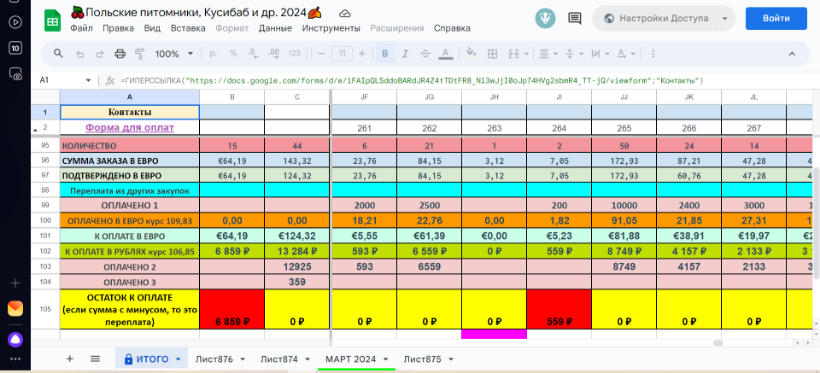Click the search magnifier in the toolbar
This screenshot has width=820, height=373.
coord(59,53)
